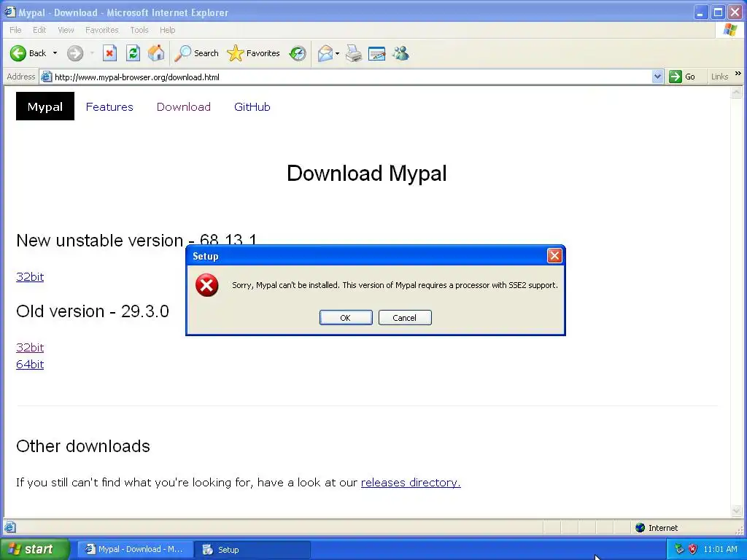Open the History icon
This screenshot has width=747, height=560.
[298, 53]
